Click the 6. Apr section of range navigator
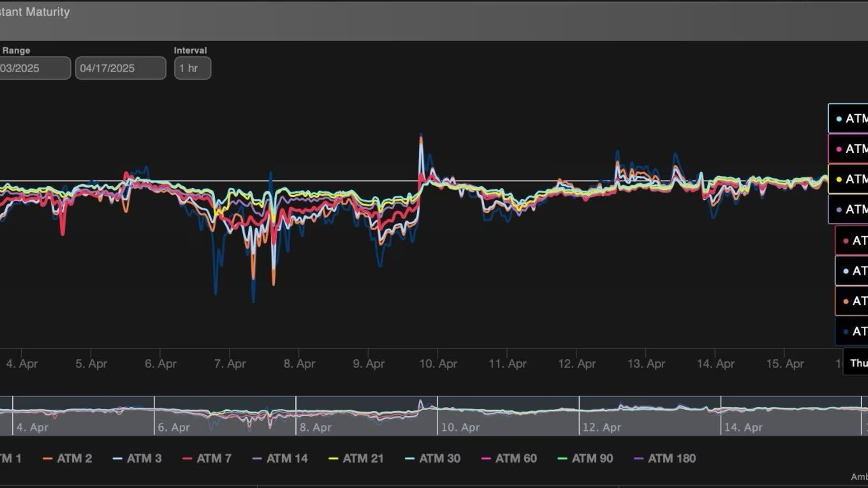The image size is (868, 488). [174, 427]
